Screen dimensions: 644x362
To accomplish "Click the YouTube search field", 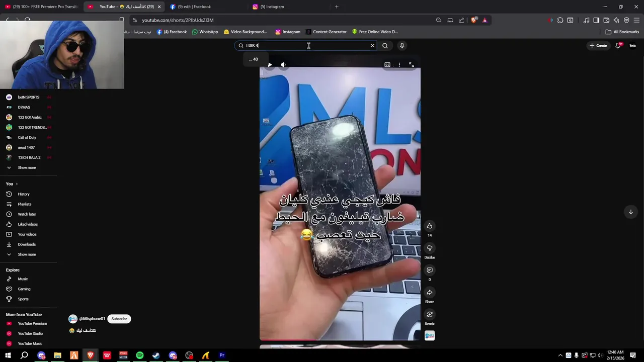I will 306,46.
